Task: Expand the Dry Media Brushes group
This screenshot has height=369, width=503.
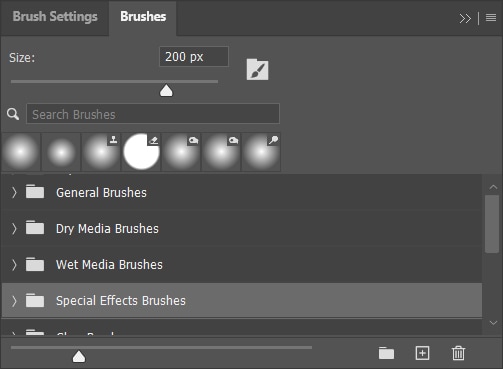Action: coord(14,228)
